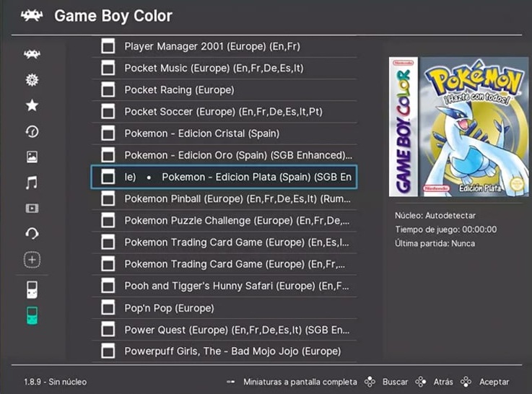Click the gamepad icon beside Atrás
Image resolution: width=532 pixels, height=394 pixels.
coord(421,382)
